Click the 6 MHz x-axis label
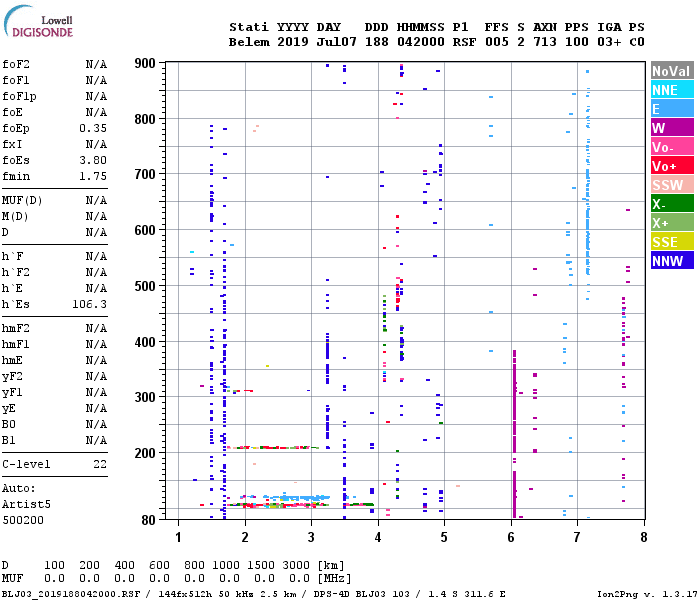The height and width of the screenshot is (600, 700). pyautogui.click(x=511, y=537)
